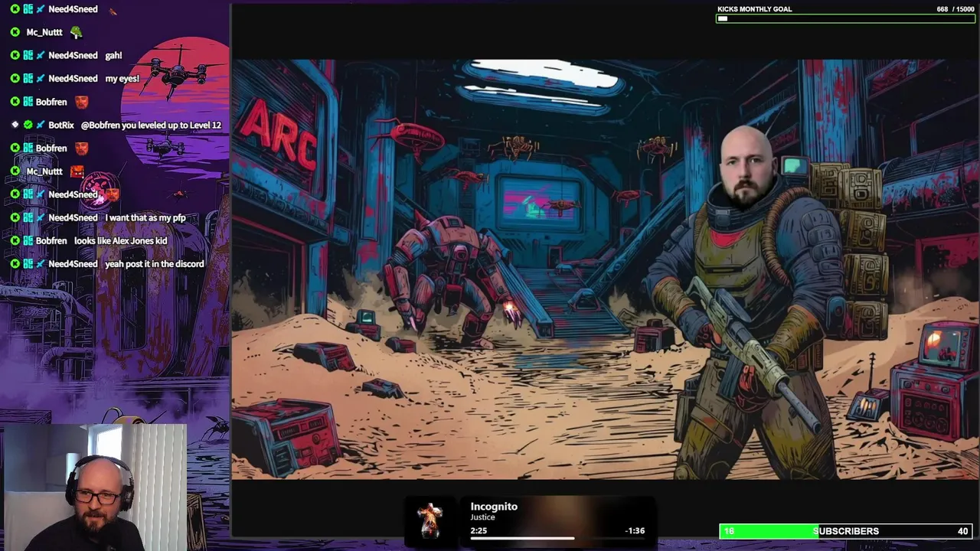Click the red angry-face emote beside Mc_Nuttt
Screen dimensions: 980x551
[77, 171]
